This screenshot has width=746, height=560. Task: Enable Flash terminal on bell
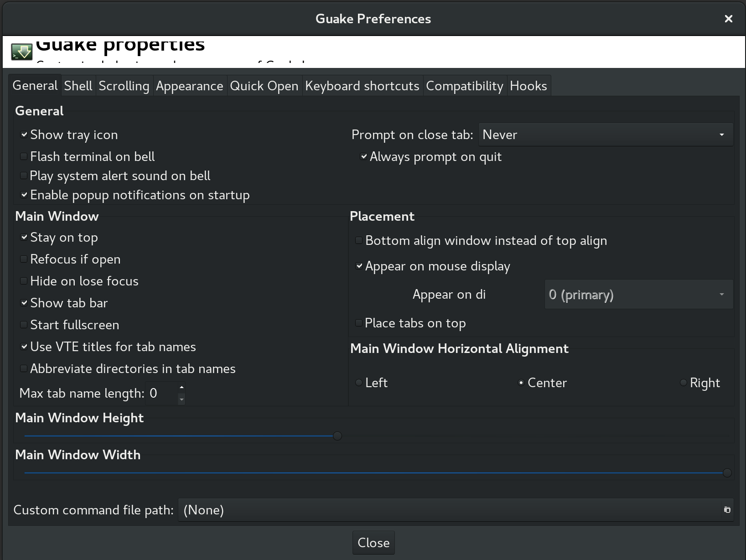click(23, 156)
